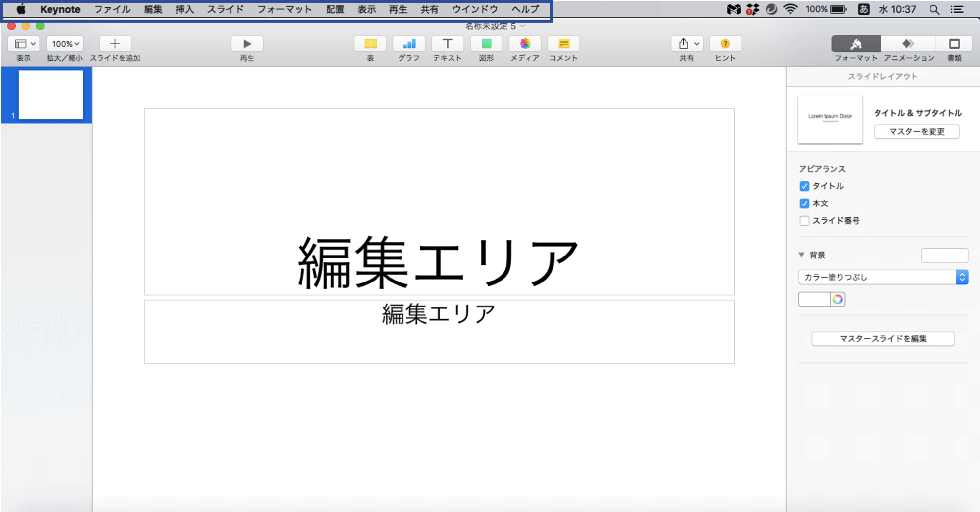
Task: Open the カラー塗りつぶし fill type dropdown
Action: [x=883, y=277]
